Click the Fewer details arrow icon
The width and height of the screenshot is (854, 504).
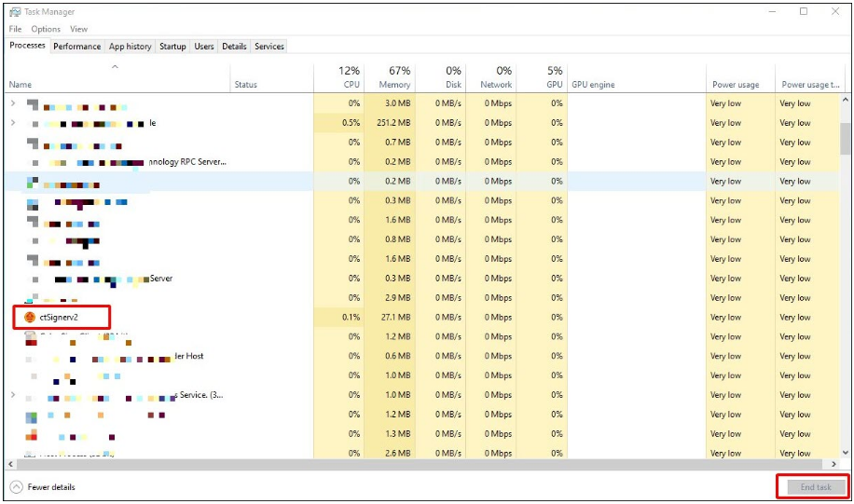[16, 487]
